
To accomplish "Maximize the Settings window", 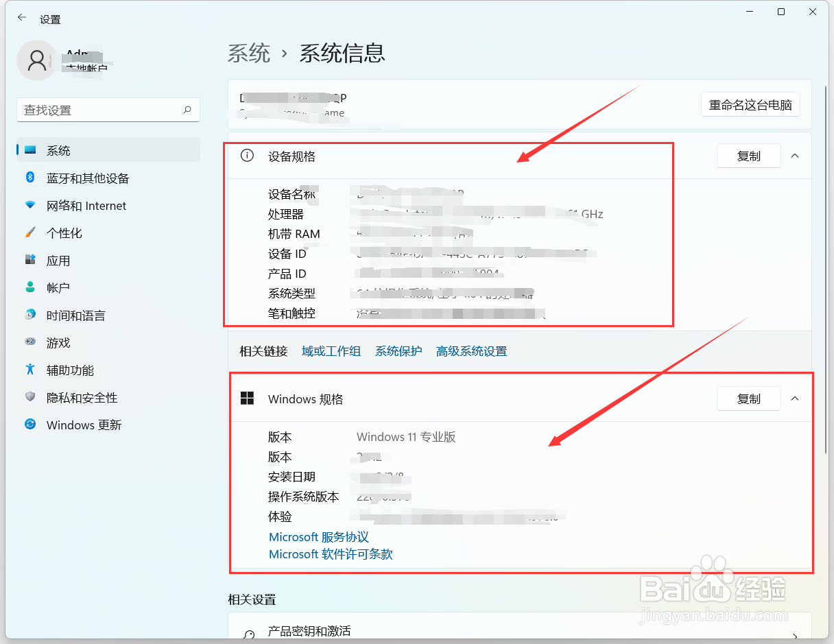I will click(781, 12).
